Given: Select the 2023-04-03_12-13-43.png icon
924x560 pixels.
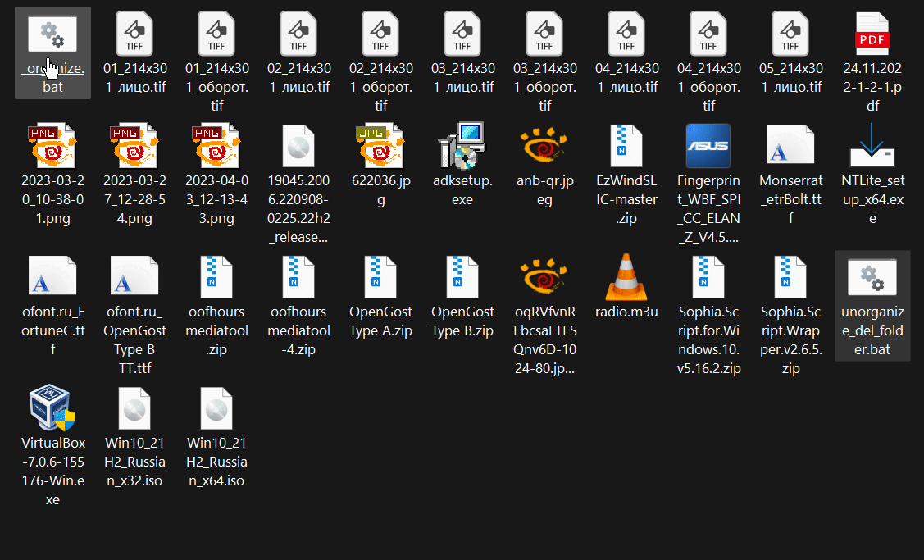Looking at the screenshot, I should [x=216, y=146].
